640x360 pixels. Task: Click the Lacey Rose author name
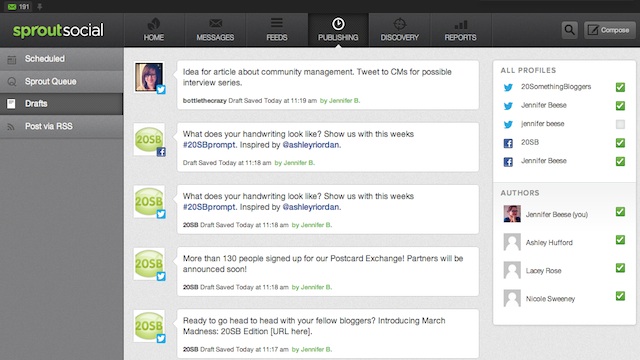tap(543, 271)
